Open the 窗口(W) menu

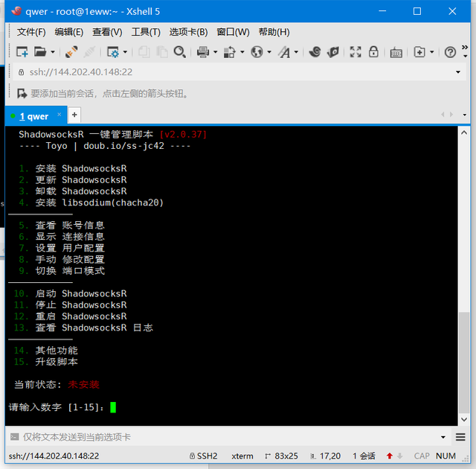click(x=233, y=32)
